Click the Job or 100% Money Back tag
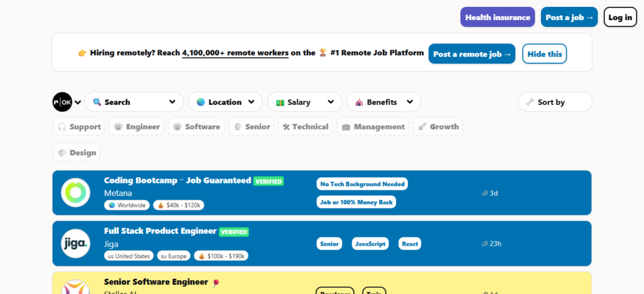The image size is (644, 294). [x=356, y=202]
